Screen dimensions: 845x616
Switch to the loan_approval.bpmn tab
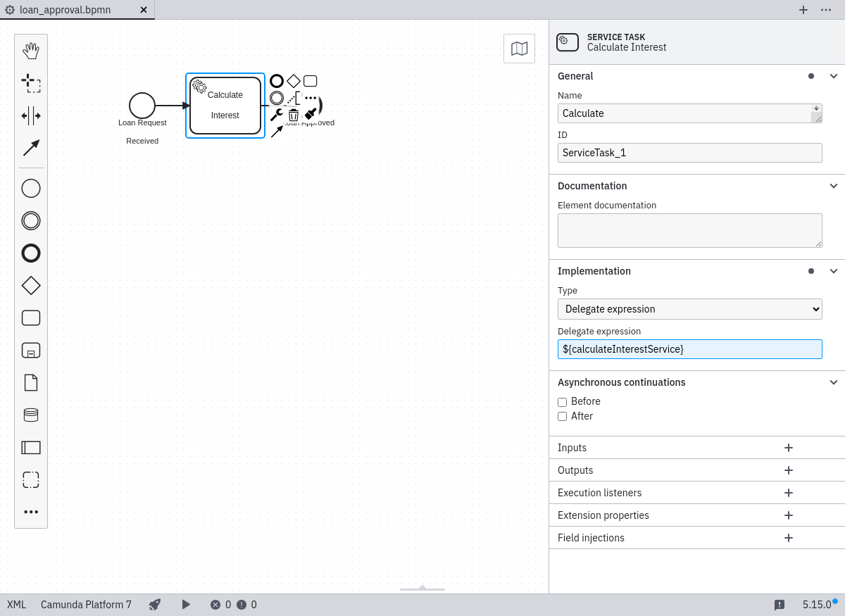click(x=65, y=10)
